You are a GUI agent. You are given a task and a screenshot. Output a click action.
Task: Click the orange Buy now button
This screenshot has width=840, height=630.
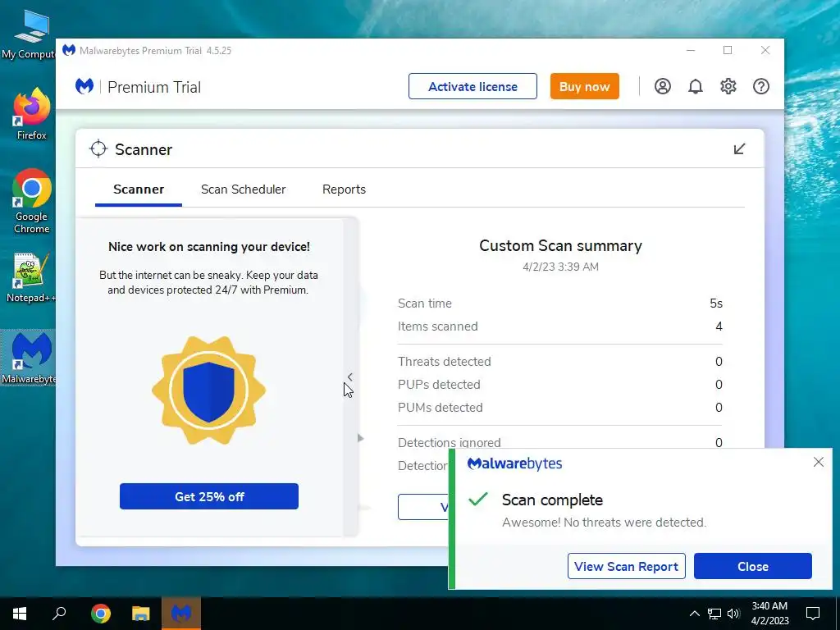584,86
